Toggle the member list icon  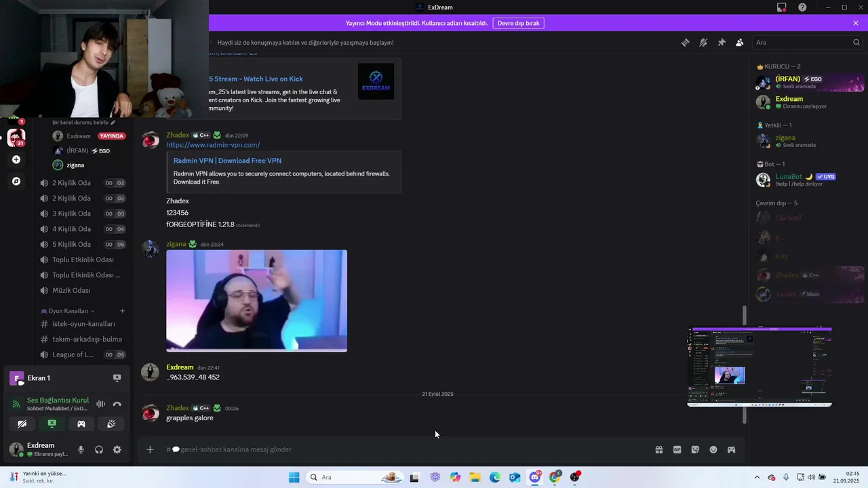(739, 42)
